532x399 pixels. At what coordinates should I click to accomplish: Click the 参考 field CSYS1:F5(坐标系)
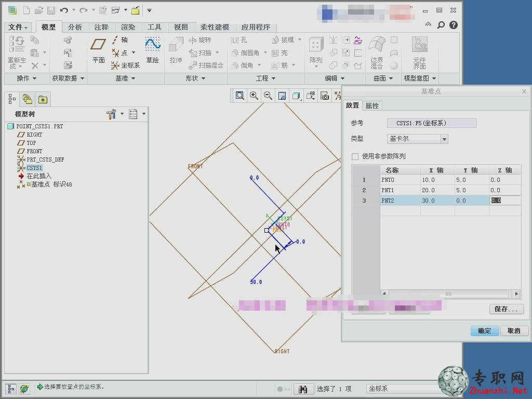(x=432, y=123)
